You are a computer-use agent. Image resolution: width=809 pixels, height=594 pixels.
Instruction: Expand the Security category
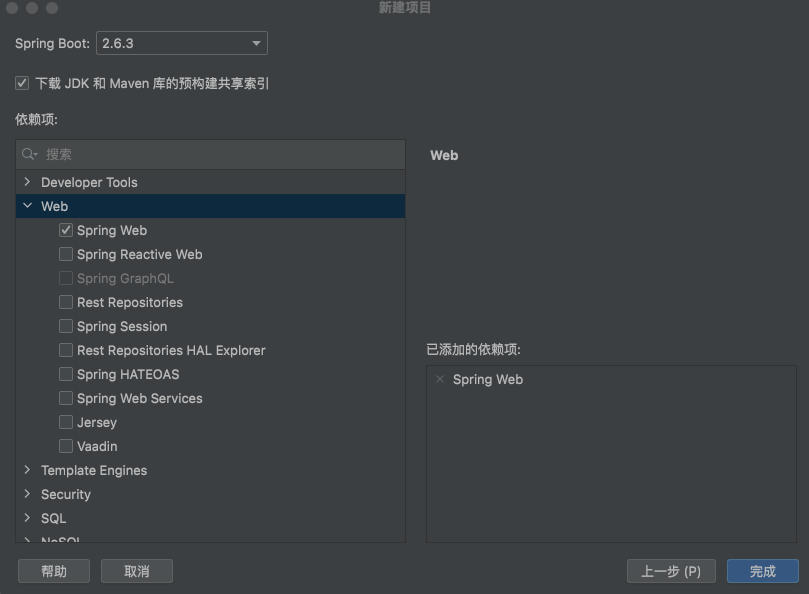(27, 494)
